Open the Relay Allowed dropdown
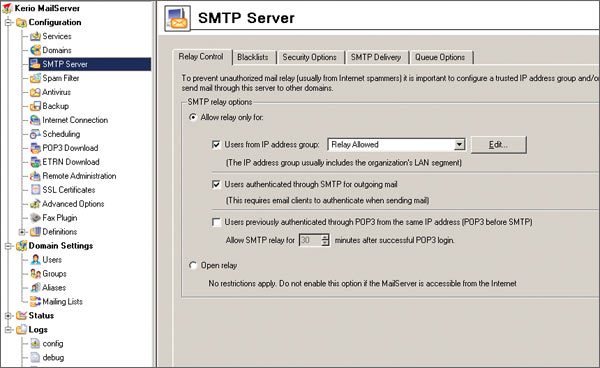The width and height of the screenshot is (600, 368). point(460,145)
